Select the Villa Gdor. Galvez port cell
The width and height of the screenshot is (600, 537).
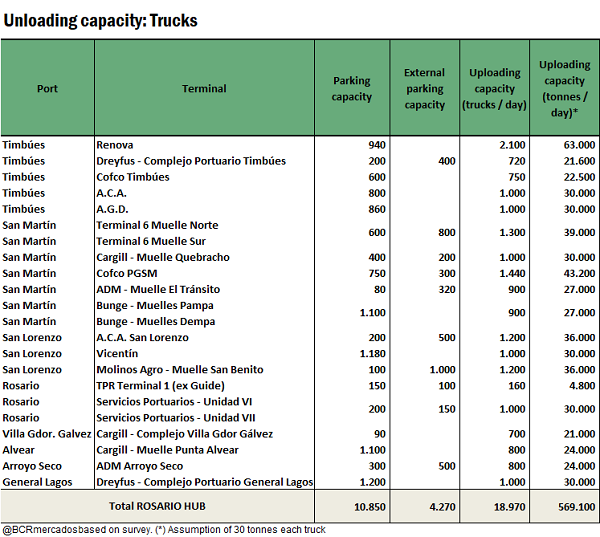[46, 433]
